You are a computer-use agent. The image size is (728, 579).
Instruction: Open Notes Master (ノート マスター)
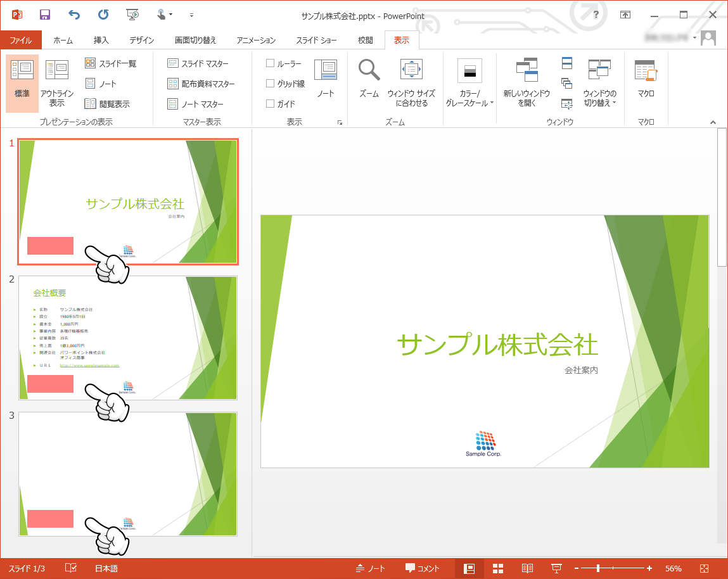(x=195, y=104)
